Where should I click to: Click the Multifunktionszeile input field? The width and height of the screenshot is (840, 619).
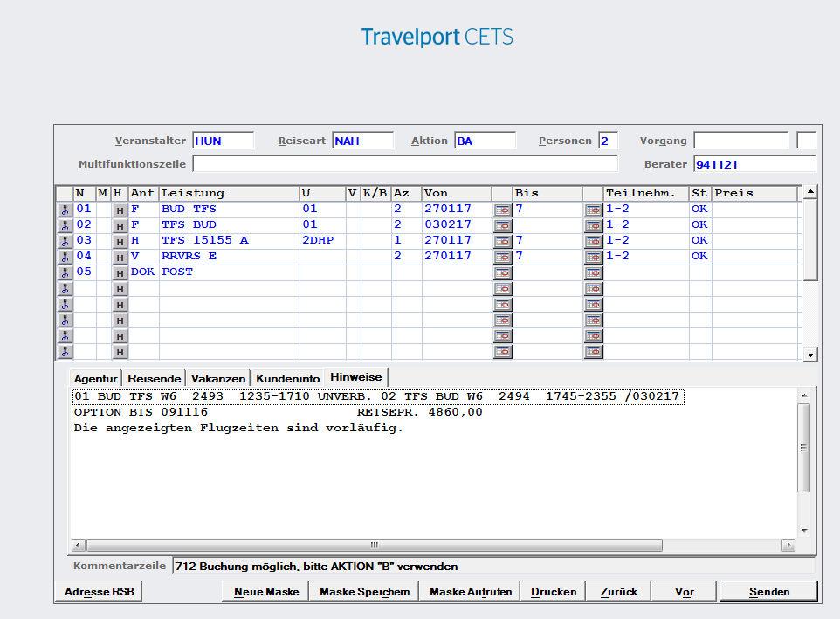pyautogui.click(x=405, y=164)
